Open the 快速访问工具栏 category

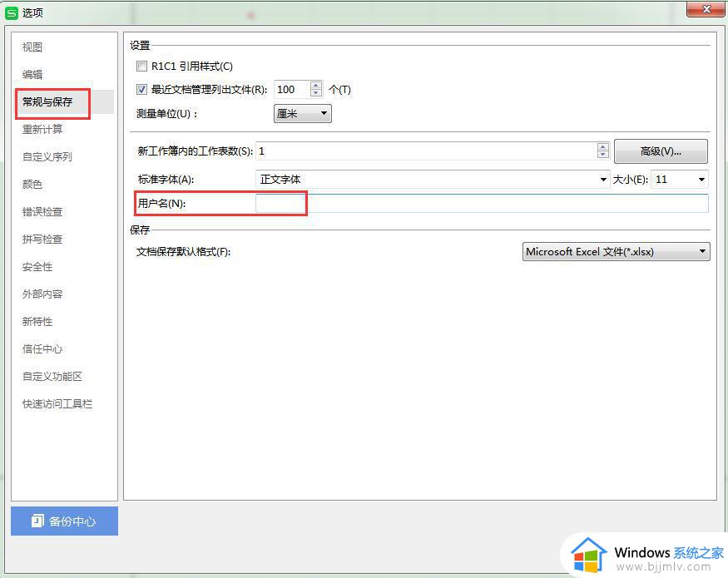pyautogui.click(x=57, y=403)
